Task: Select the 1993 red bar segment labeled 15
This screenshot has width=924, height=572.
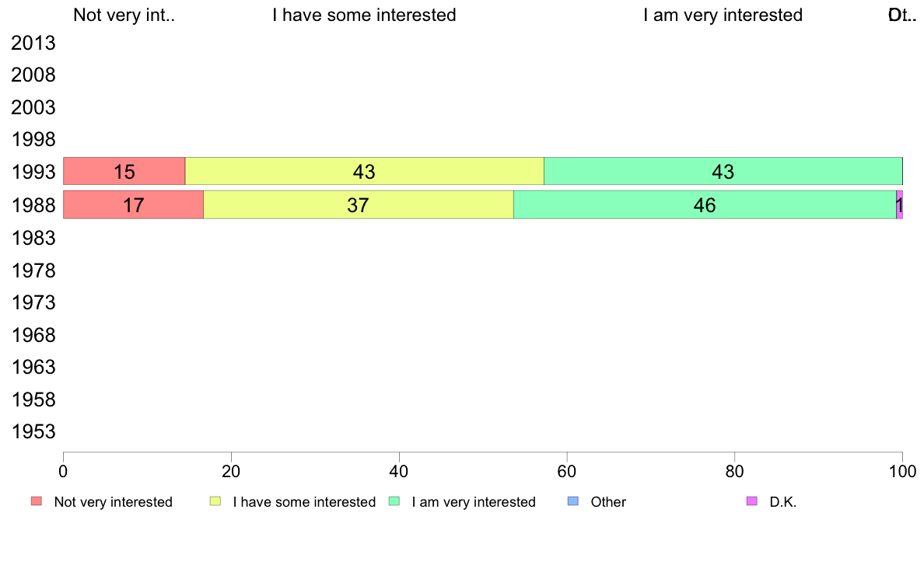Action: point(124,172)
